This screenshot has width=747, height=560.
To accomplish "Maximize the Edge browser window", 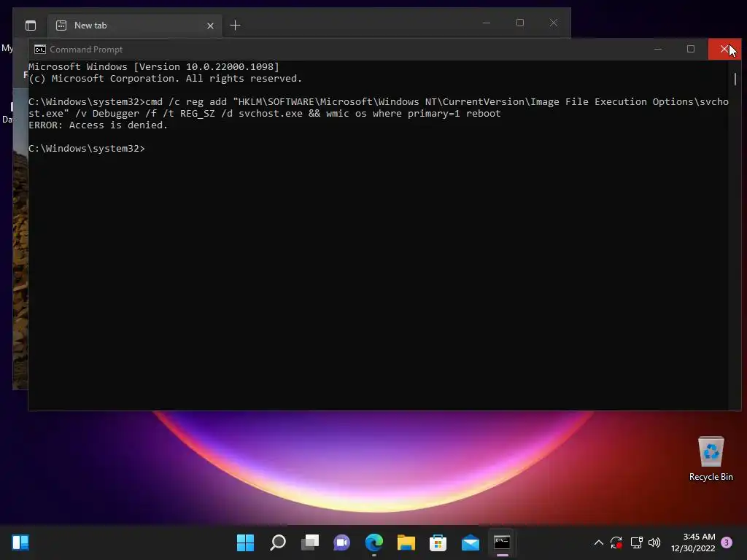I will (519, 23).
